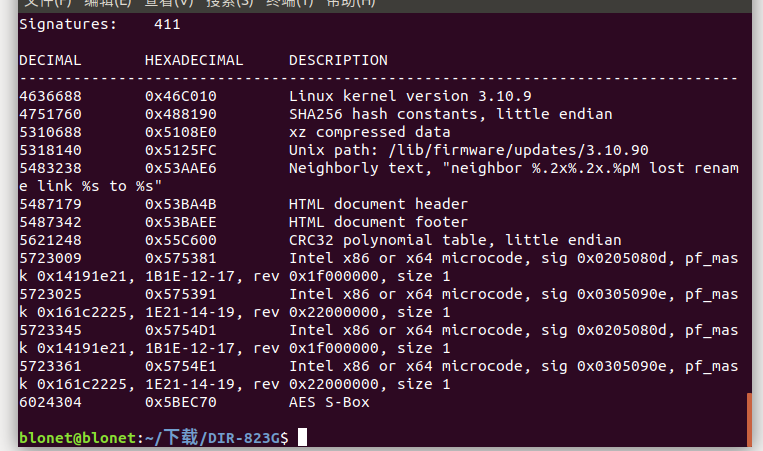Click hex offset 0x575391
The height and width of the screenshot is (451, 763).
(181, 294)
